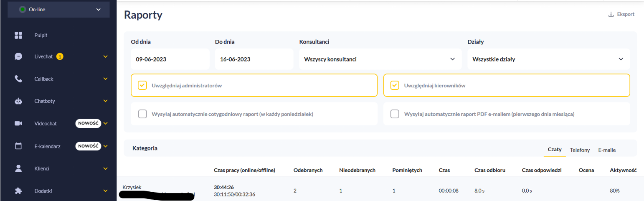This screenshot has width=644, height=201.
Task: Uncheck Uwzględniaj kierowników checkbox
Action: tap(394, 86)
